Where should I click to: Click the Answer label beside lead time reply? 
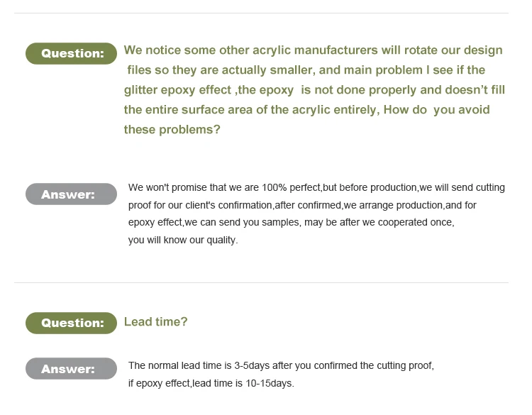click(x=71, y=369)
